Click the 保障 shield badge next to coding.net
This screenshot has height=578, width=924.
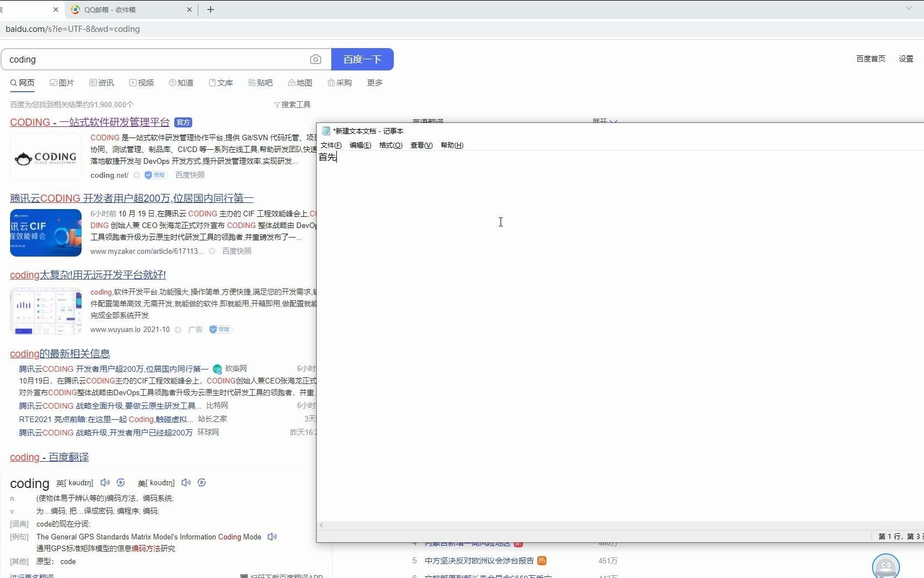coord(155,175)
